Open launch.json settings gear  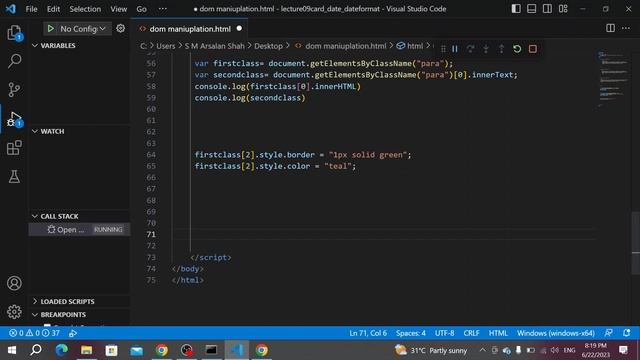tap(120, 29)
